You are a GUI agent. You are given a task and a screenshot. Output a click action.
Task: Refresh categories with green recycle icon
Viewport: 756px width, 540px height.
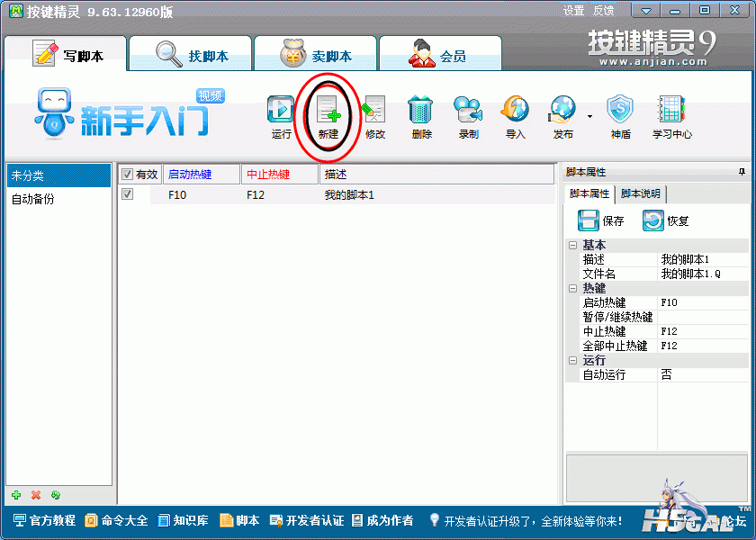(56, 495)
